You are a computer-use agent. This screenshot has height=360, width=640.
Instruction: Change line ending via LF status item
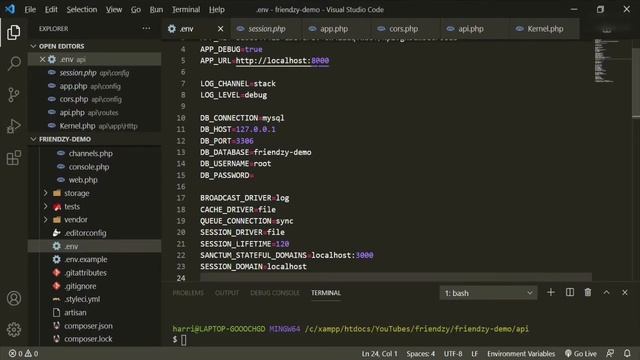pyautogui.click(x=474, y=353)
